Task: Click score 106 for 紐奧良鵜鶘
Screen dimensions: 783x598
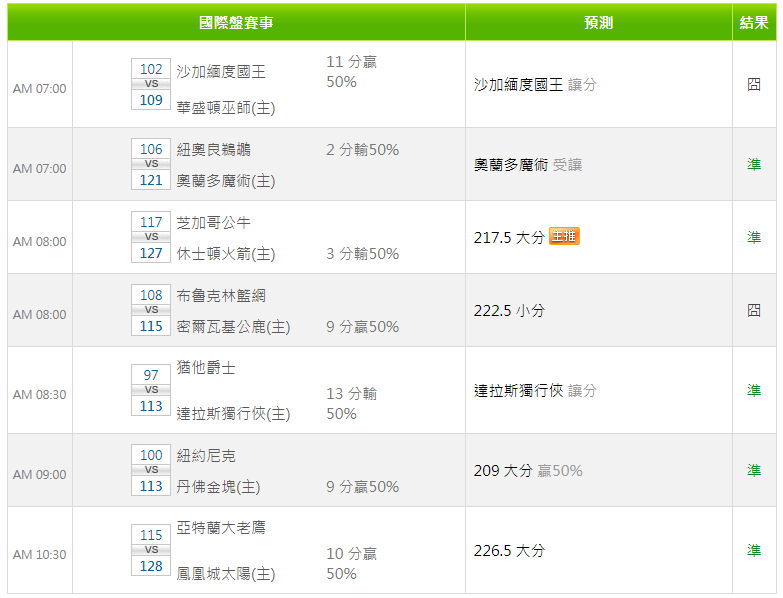Action: tap(151, 149)
